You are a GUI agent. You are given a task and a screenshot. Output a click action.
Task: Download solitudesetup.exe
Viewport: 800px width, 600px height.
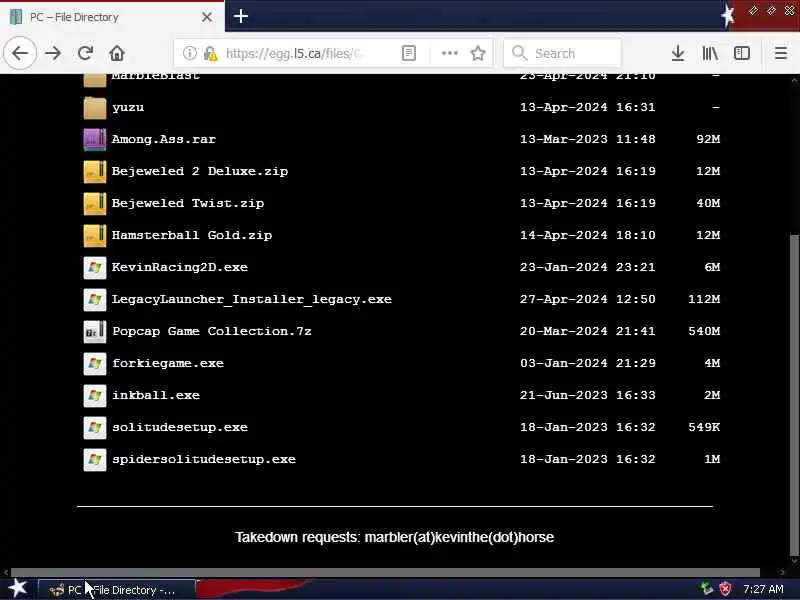(180, 428)
